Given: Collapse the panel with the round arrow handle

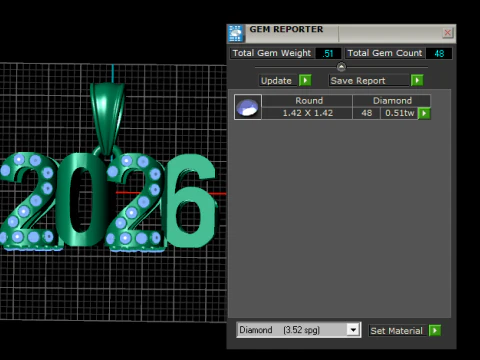Looking at the screenshot, I should tap(341, 67).
